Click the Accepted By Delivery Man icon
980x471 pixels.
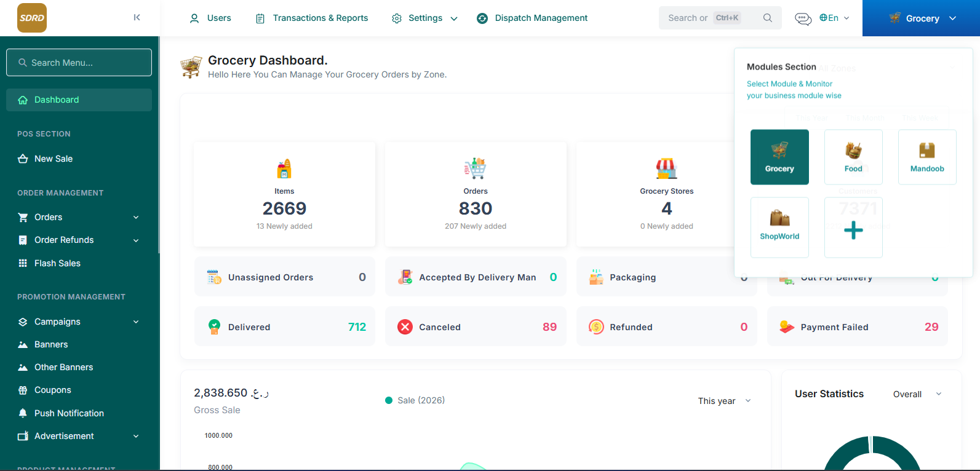tap(405, 277)
